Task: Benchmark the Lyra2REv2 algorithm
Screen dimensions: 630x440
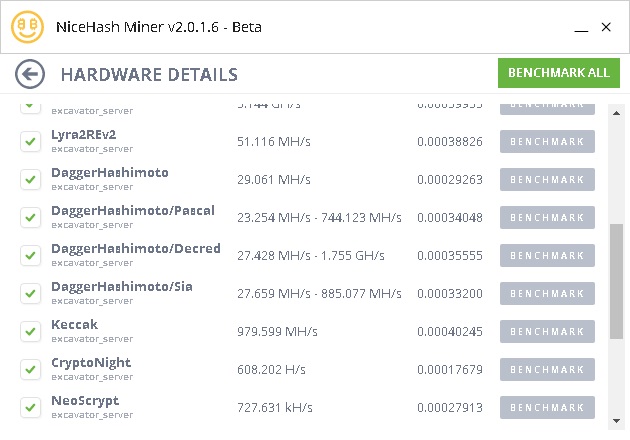Action: (x=547, y=141)
